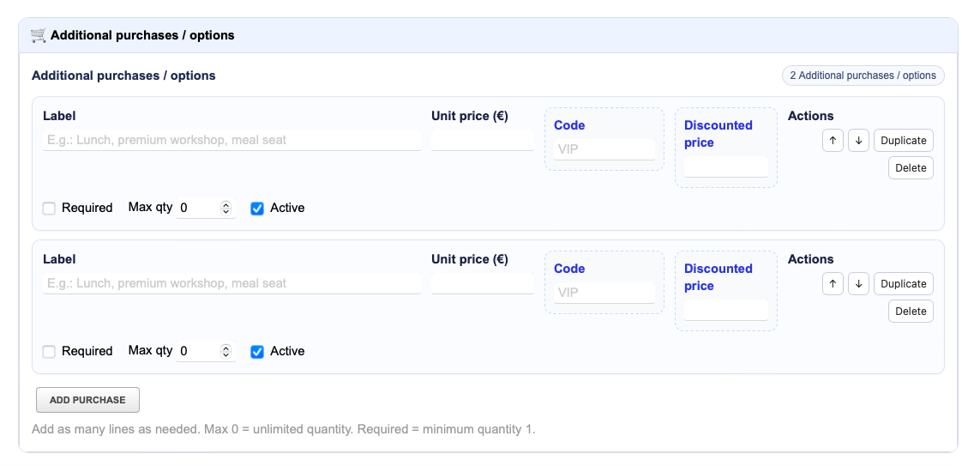Screen dimensions: 980x466
Task: Focus the first row Label field
Action: [x=231, y=140]
